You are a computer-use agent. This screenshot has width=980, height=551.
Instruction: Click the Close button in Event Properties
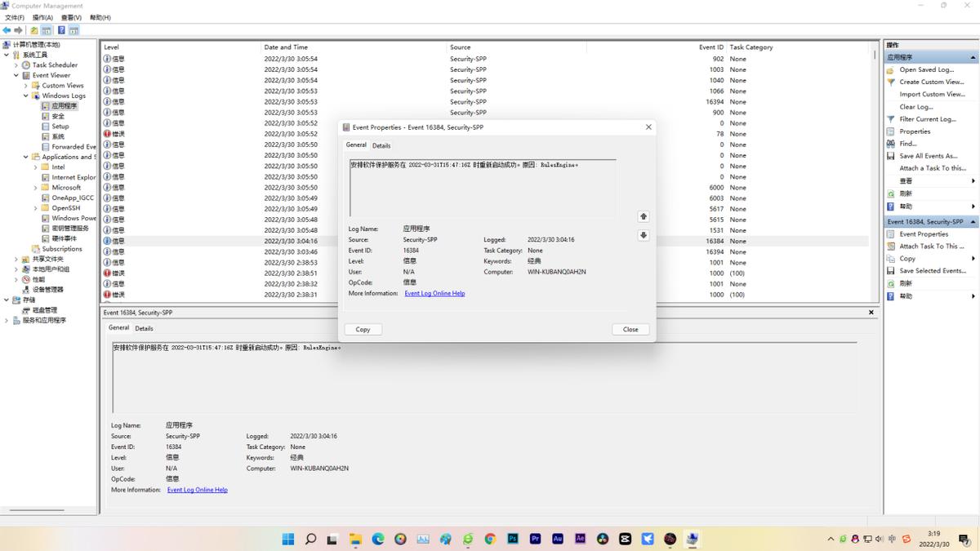(x=630, y=329)
